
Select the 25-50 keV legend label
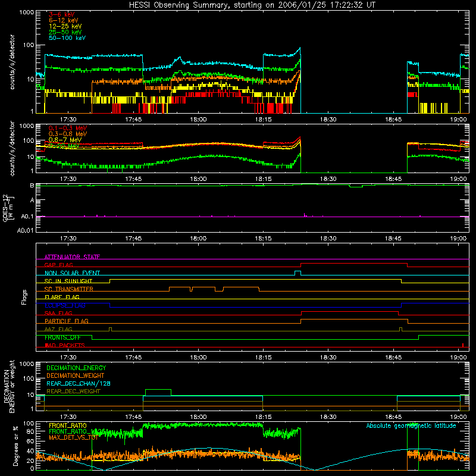[x=65, y=32]
